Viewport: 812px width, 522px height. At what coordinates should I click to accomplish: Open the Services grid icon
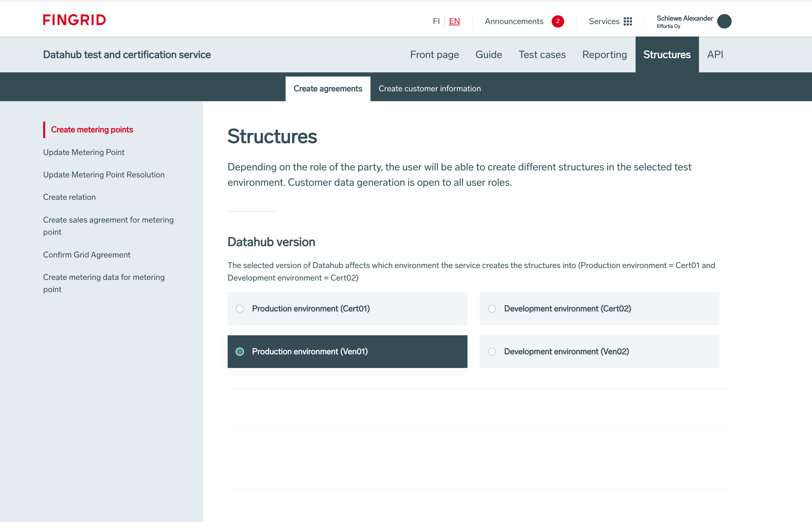pos(628,21)
